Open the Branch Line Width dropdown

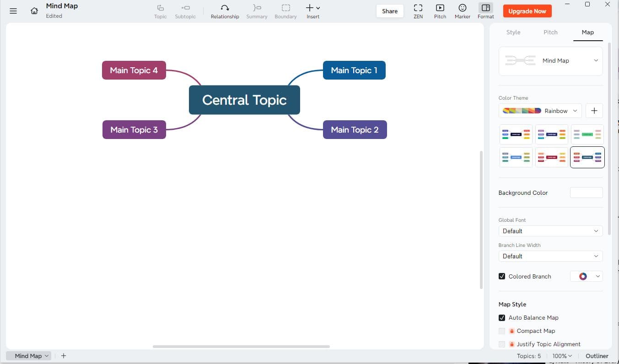(x=550, y=256)
